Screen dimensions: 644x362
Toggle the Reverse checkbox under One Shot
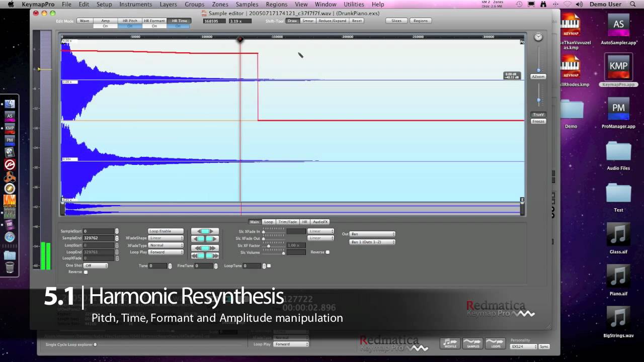(86, 272)
